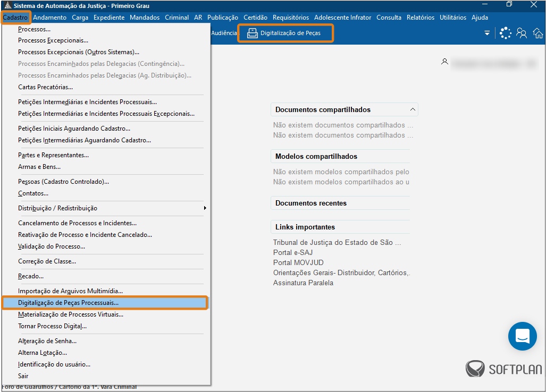Expand the toolbar overflow dropdown arrow
The width and height of the screenshot is (546, 392).
click(487, 33)
